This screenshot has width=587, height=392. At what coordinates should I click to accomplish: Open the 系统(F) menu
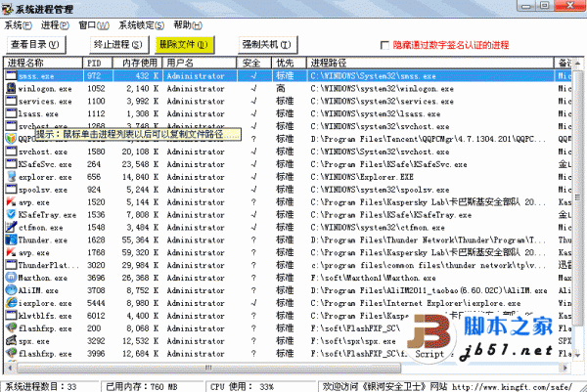tap(18, 25)
